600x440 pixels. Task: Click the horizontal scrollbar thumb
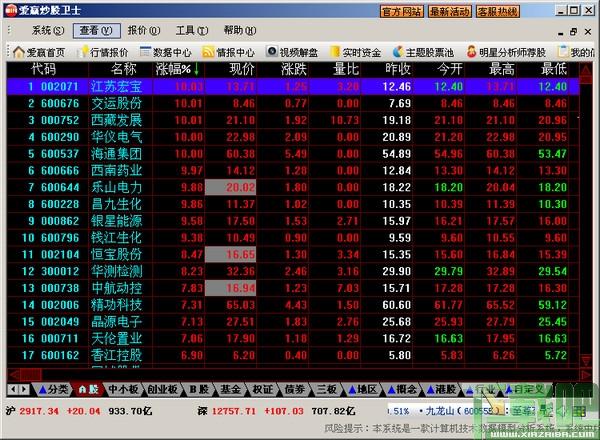coord(31,375)
